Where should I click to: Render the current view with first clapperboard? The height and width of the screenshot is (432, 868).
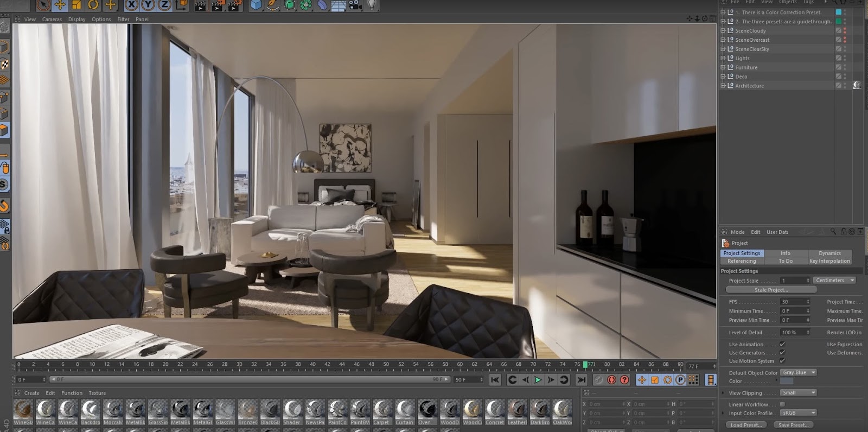click(200, 5)
